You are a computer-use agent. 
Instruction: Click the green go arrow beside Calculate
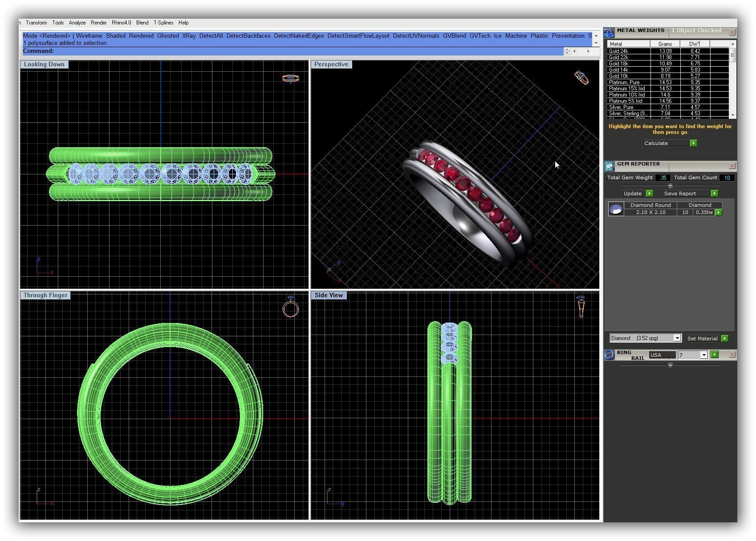(x=693, y=143)
